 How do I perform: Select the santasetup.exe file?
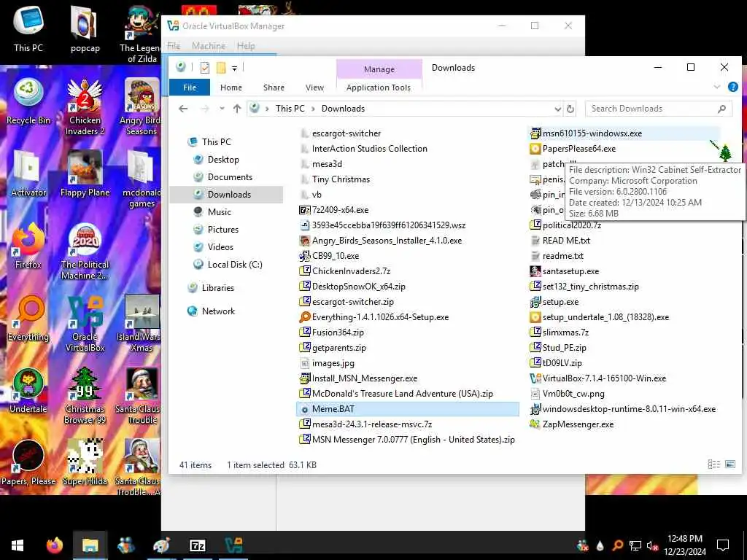570,271
